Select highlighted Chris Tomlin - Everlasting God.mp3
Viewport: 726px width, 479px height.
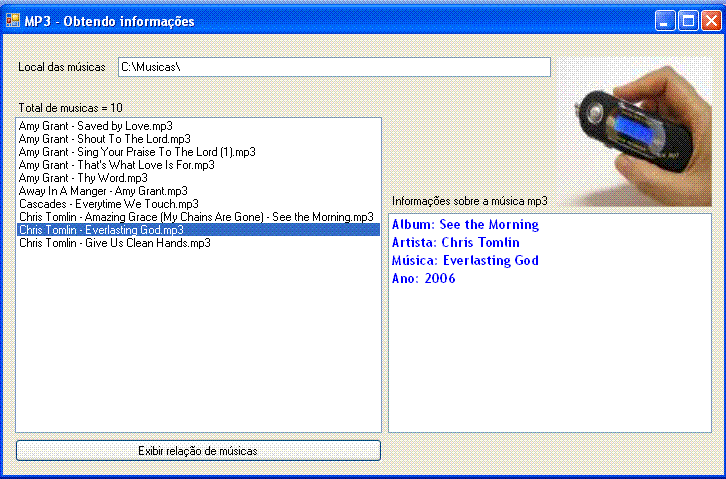198,230
